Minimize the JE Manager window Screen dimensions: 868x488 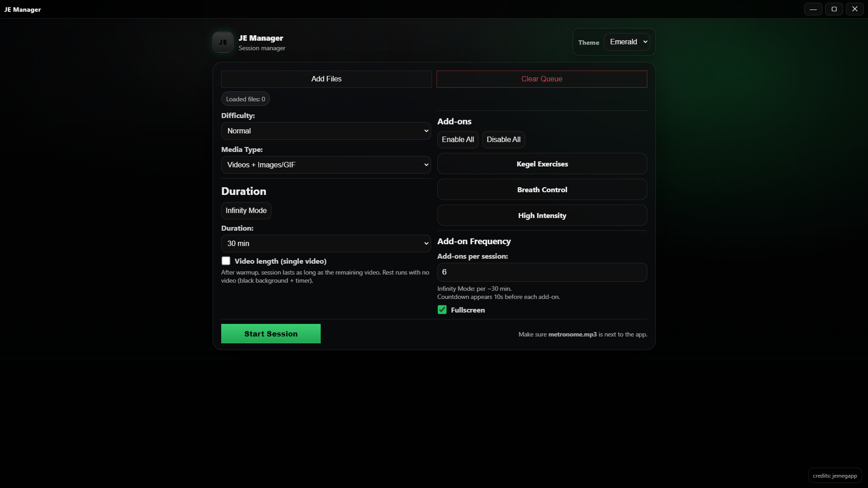pyautogui.click(x=813, y=9)
